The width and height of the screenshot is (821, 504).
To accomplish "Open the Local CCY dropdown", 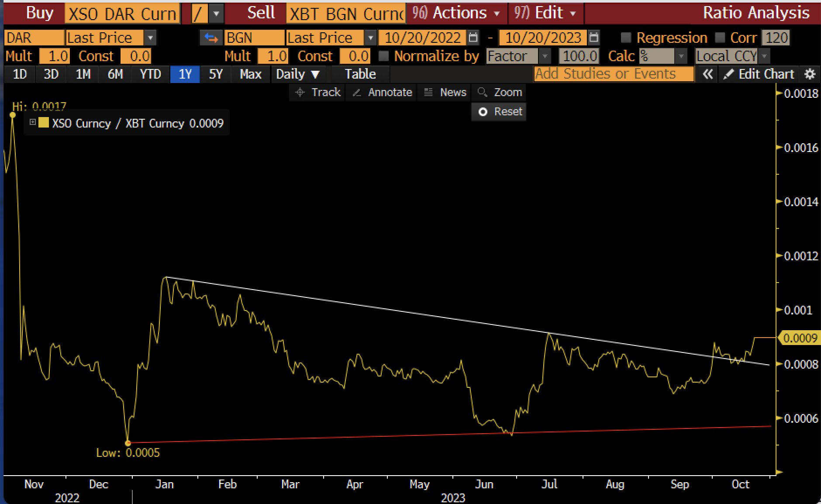I will point(732,56).
